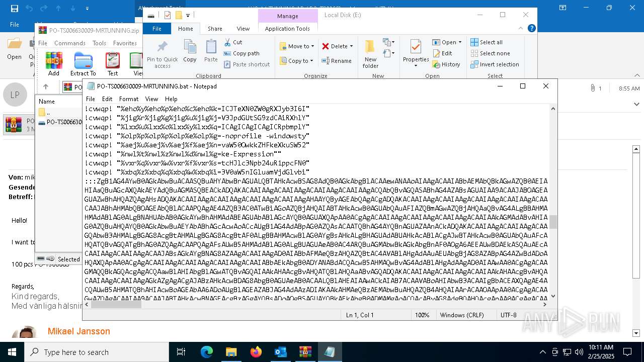Click the Explorer Help question mark icon

[532, 29]
